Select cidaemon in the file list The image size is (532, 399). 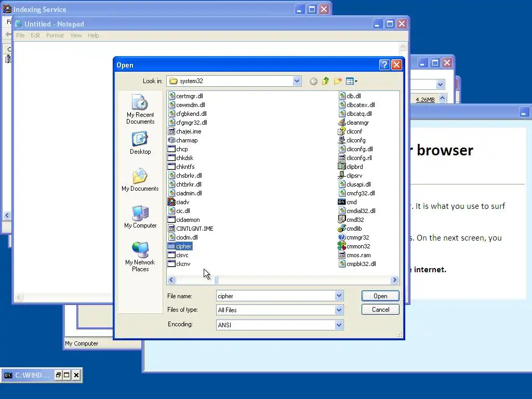[184, 220]
